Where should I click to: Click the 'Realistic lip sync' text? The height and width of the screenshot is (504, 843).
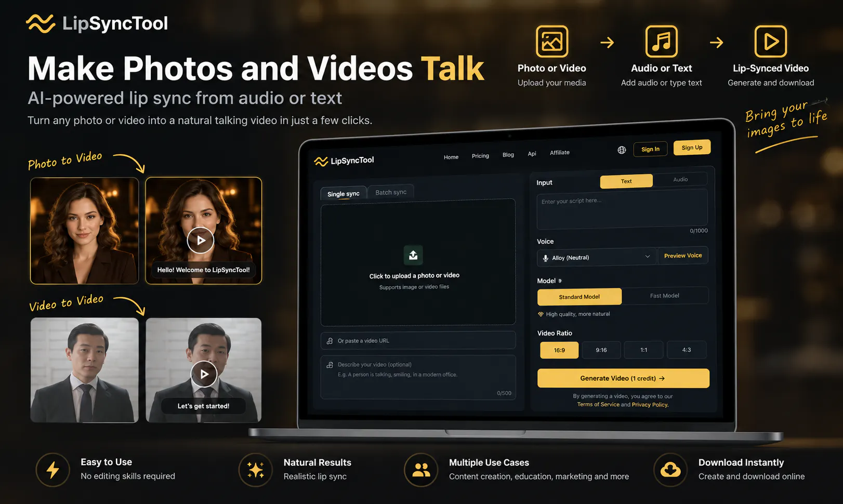(315, 476)
